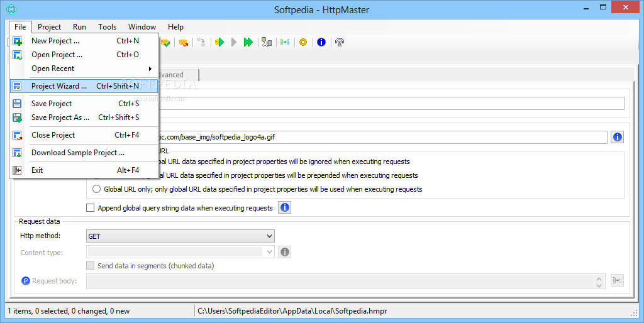Select the Global URL only radio button
Viewport: 644px width, 323px height.
tap(96, 189)
